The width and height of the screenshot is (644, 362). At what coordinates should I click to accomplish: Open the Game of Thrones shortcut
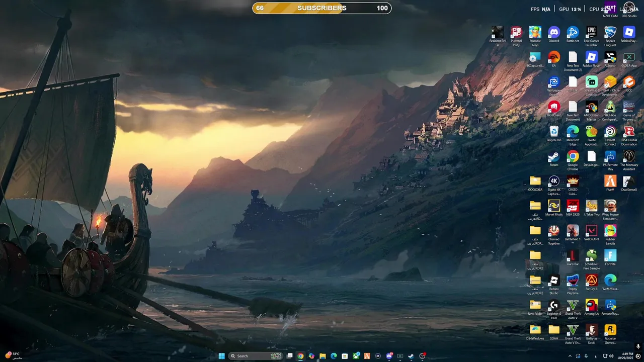coord(629,111)
